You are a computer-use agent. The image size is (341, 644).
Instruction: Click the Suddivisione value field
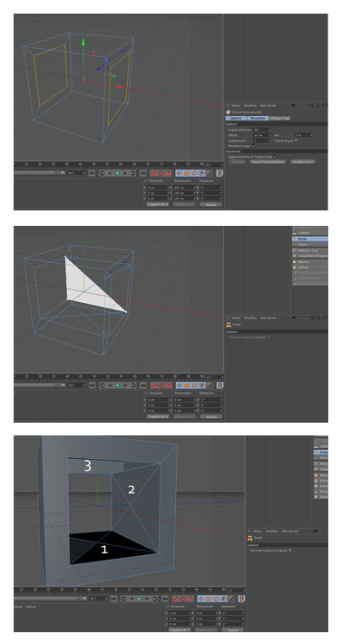coord(262,141)
